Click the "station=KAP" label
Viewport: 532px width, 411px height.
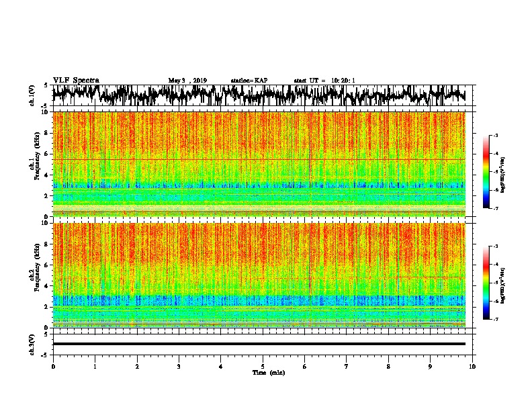249,81
